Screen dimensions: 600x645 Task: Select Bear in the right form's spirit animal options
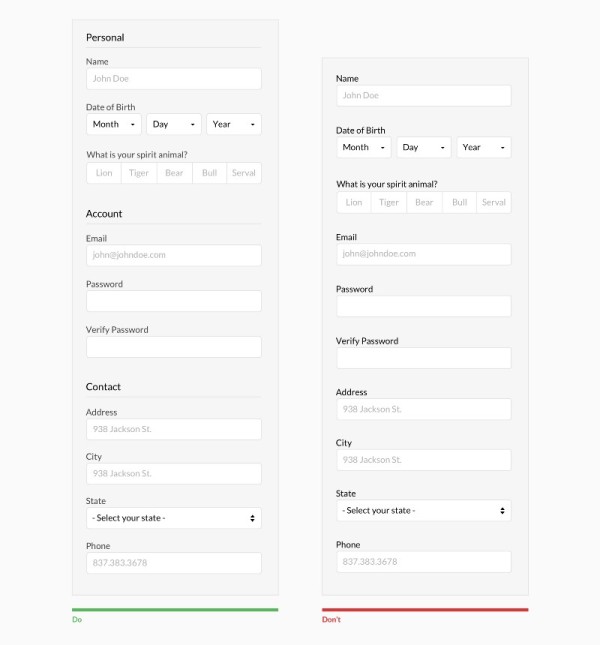(424, 202)
